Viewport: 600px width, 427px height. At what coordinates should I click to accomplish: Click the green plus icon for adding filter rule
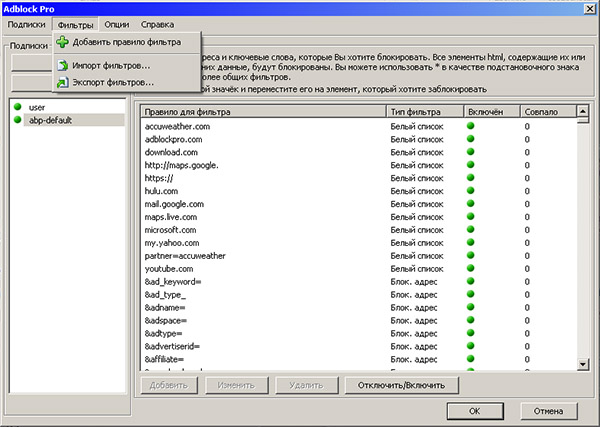[63, 42]
